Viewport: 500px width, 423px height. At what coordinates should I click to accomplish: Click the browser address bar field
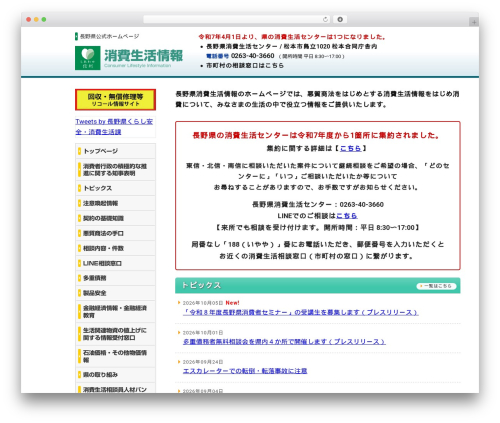point(236,20)
